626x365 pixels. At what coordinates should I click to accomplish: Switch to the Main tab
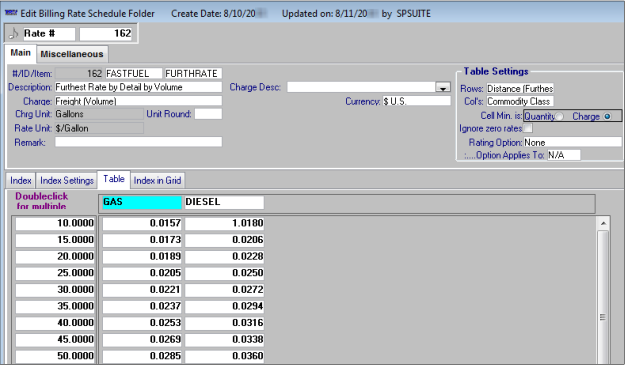pos(20,53)
